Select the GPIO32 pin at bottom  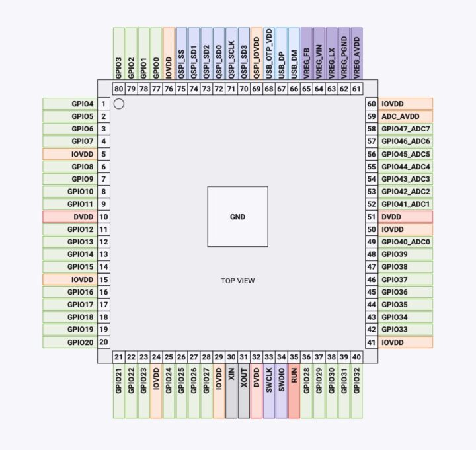pos(357,391)
